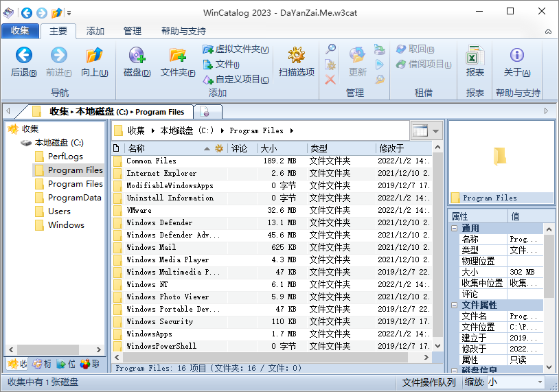The width and height of the screenshot is (559, 392).
Task: Click the magnifier search icon in ribbon
Action: point(330,49)
